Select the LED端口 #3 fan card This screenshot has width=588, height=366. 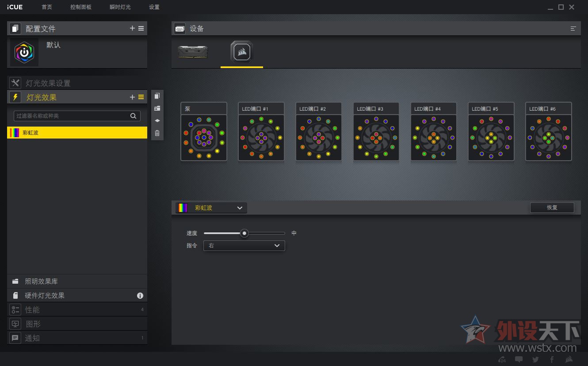pos(376,131)
